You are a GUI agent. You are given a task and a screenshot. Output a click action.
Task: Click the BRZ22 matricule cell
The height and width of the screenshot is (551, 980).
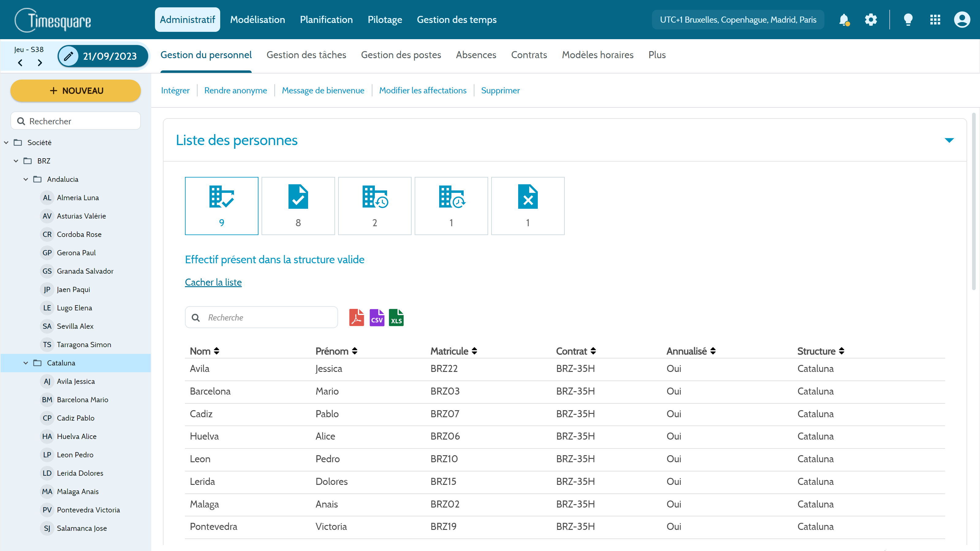(444, 369)
